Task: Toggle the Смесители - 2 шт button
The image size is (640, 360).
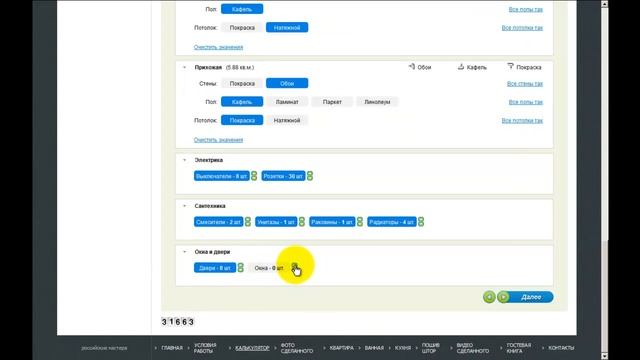Action: coord(218,222)
